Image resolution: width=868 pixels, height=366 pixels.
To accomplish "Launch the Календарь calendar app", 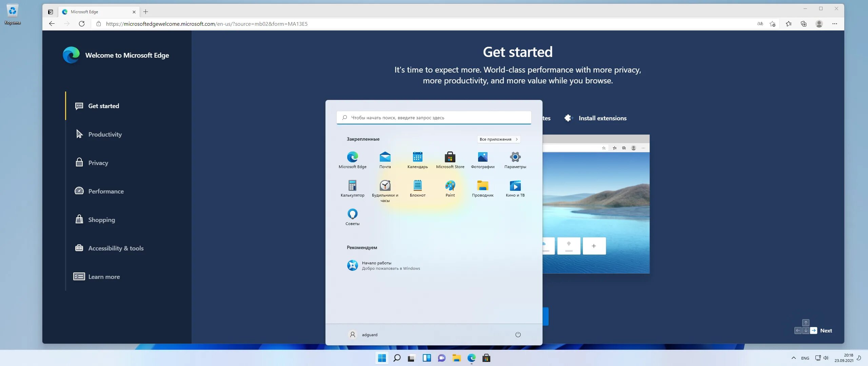I will tap(417, 160).
